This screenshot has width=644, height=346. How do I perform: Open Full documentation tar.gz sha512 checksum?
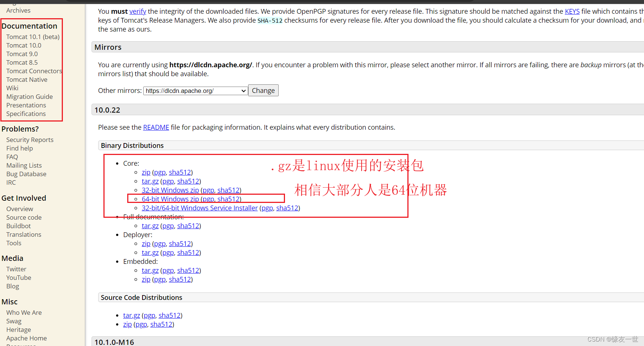188,226
